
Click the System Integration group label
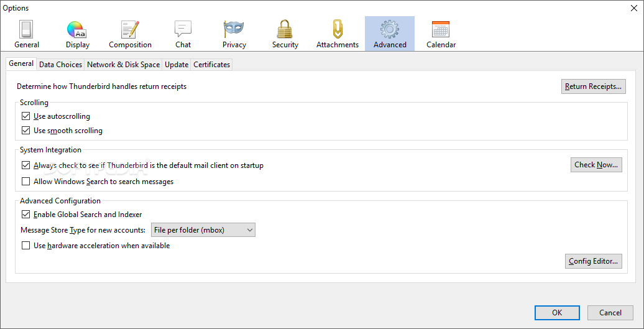tap(50, 150)
